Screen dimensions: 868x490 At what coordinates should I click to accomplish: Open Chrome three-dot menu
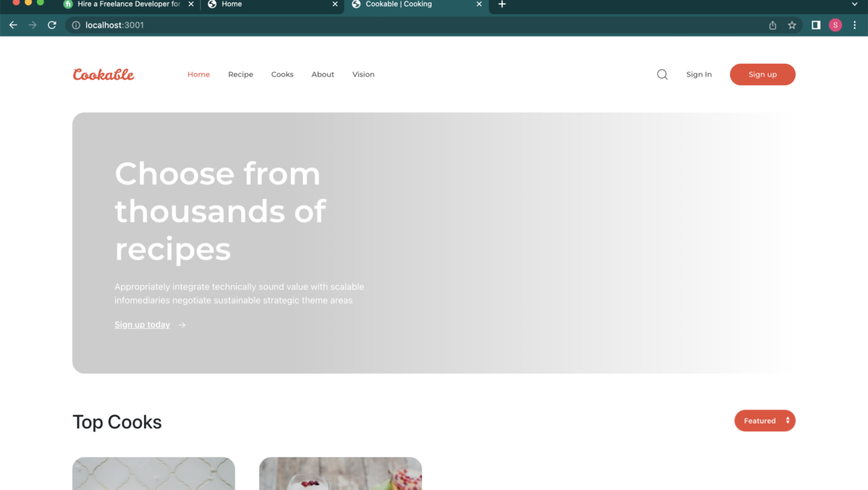(855, 25)
